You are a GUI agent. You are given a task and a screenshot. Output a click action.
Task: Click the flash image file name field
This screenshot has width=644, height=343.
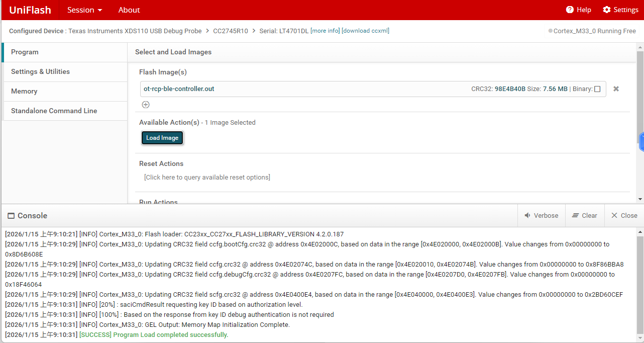click(x=373, y=89)
